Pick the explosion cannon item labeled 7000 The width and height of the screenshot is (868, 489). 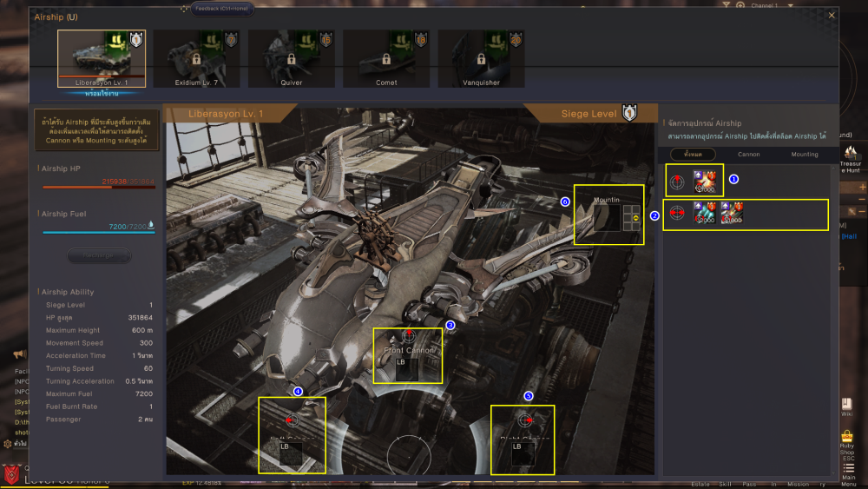[x=704, y=182]
